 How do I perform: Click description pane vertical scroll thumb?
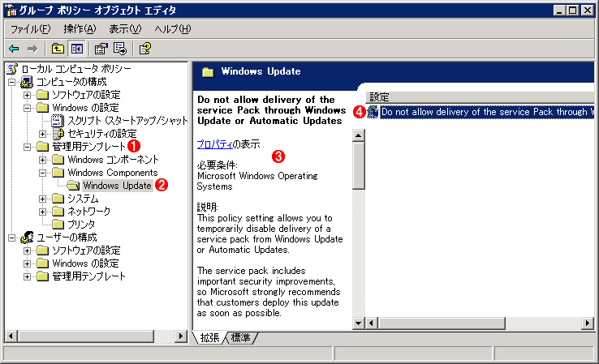pos(358,165)
